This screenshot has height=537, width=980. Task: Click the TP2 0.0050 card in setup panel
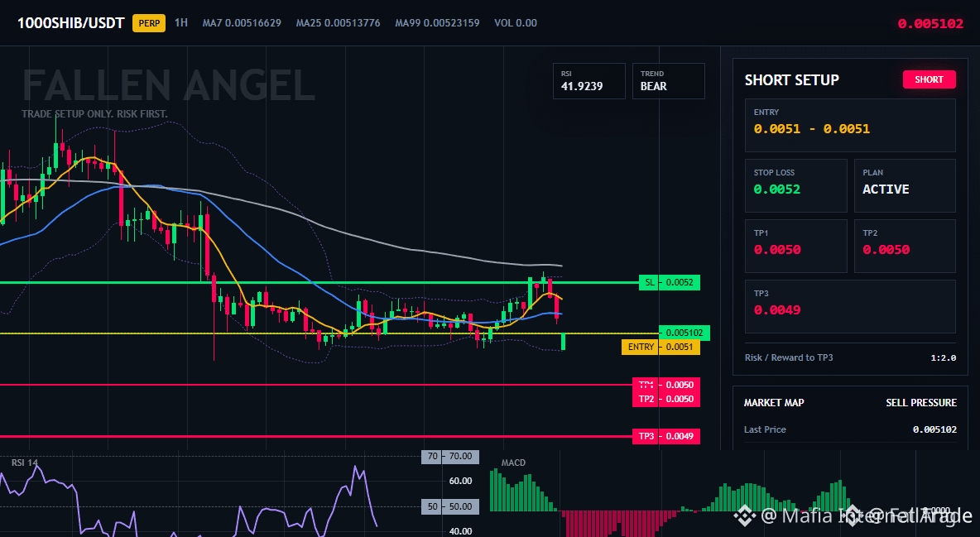pyautogui.click(x=905, y=246)
